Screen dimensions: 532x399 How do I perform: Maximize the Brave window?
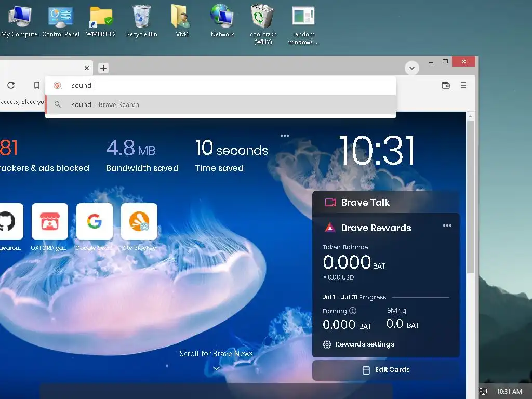coord(445,61)
